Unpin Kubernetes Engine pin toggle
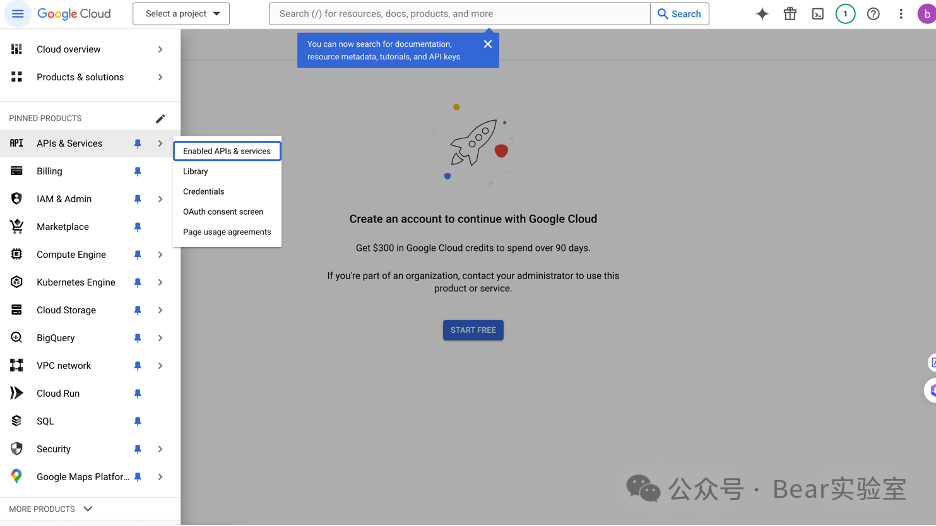This screenshot has width=936, height=526. click(x=137, y=282)
